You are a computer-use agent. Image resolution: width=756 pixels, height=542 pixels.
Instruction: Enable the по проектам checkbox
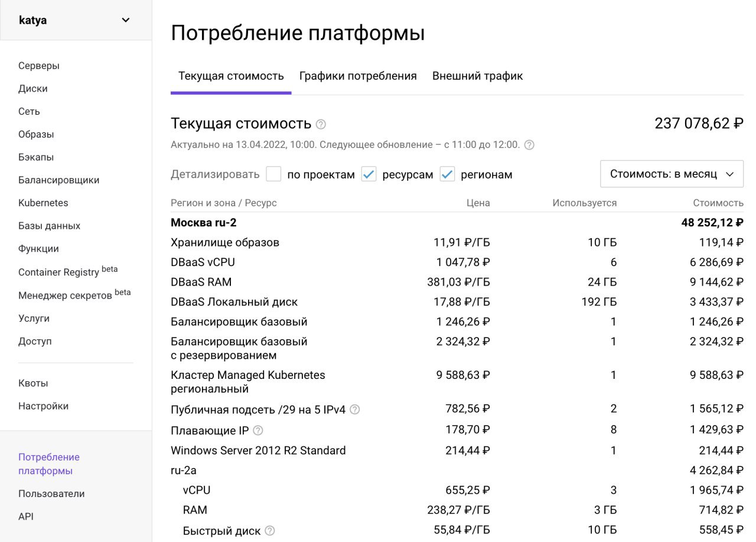click(274, 174)
